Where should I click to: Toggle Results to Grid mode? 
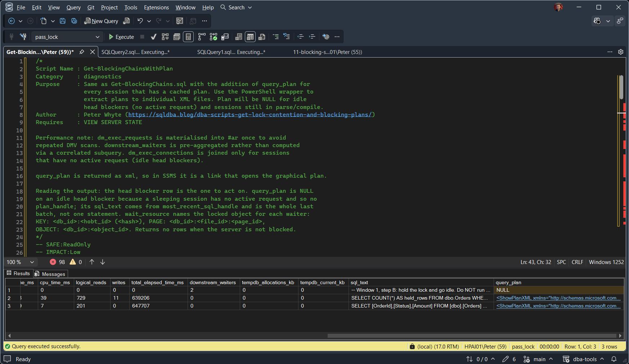tap(250, 37)
